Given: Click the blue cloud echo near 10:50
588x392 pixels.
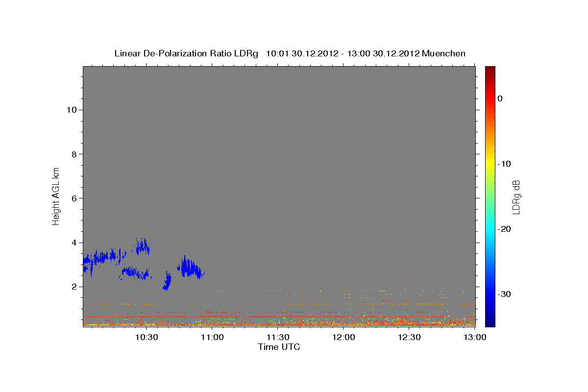Looking at the screenshot, I should coord(191,268).
